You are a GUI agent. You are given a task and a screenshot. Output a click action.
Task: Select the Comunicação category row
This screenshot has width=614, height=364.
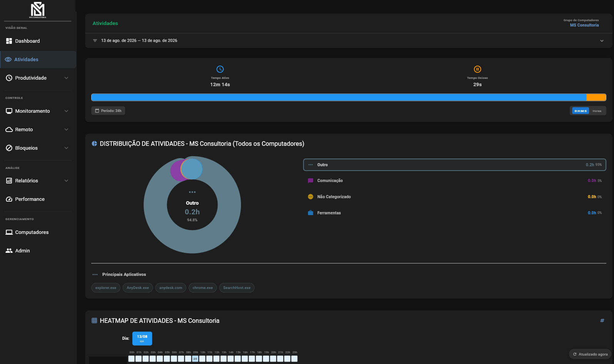point(455,180)
